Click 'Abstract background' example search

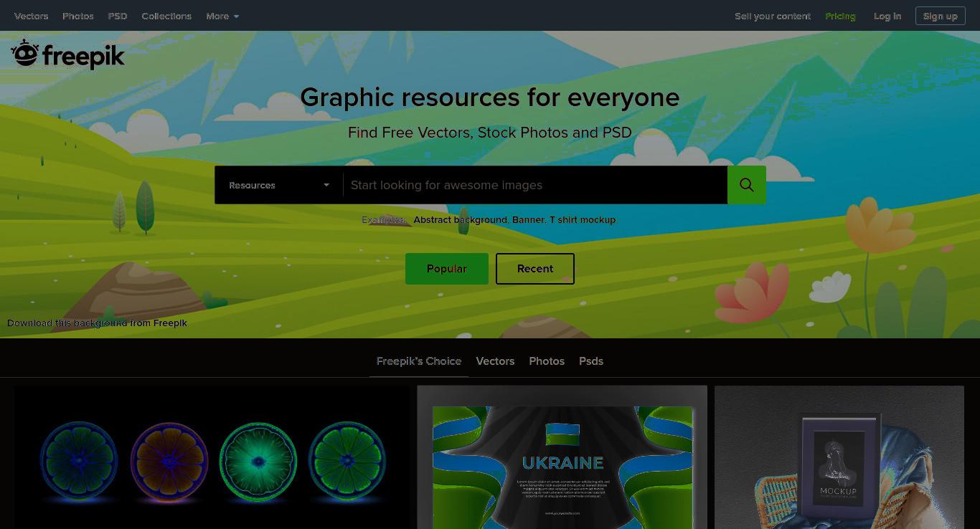pyautogui.click(x=460, y=219)
